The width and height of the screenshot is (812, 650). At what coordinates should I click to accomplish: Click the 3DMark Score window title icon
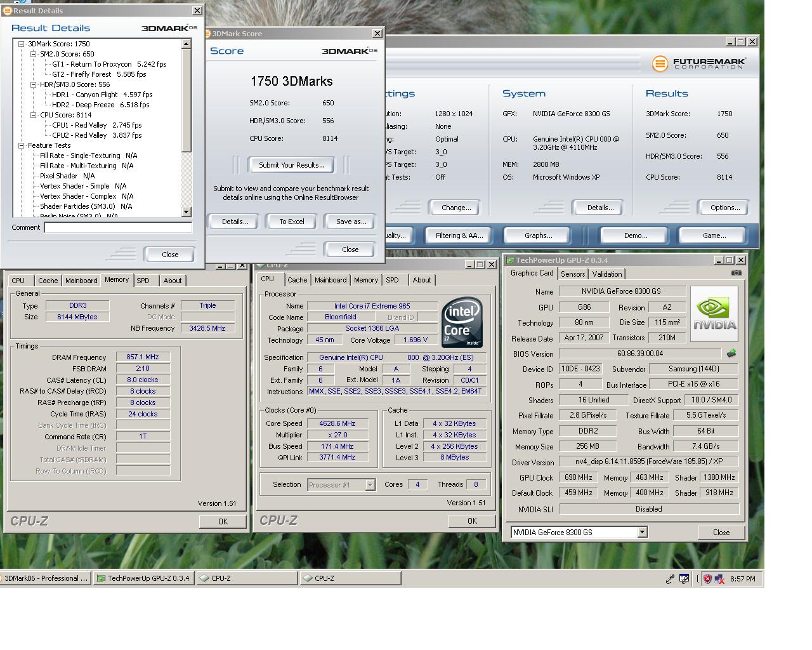click(209, 34)
